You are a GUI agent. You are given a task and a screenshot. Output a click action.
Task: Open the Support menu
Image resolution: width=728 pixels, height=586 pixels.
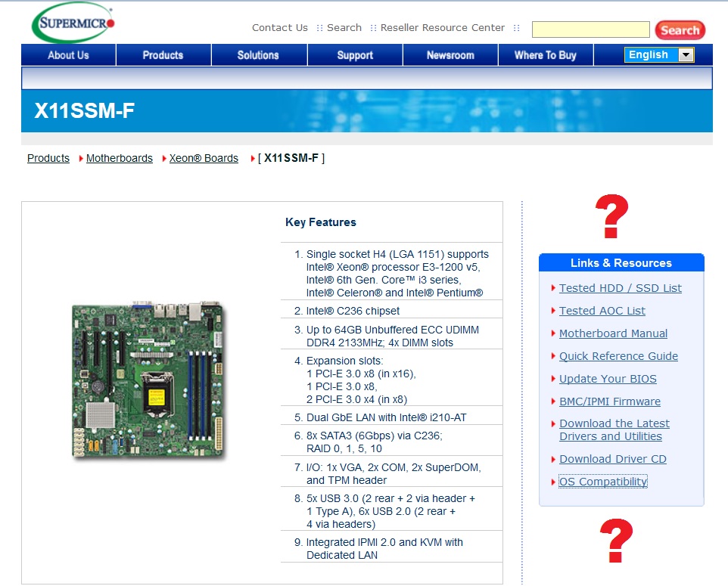[355, 55]
